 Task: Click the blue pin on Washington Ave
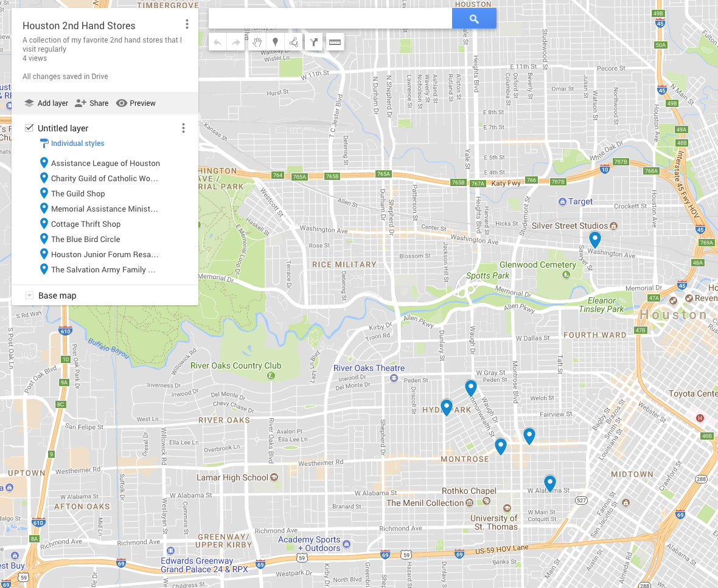(594, 240)
